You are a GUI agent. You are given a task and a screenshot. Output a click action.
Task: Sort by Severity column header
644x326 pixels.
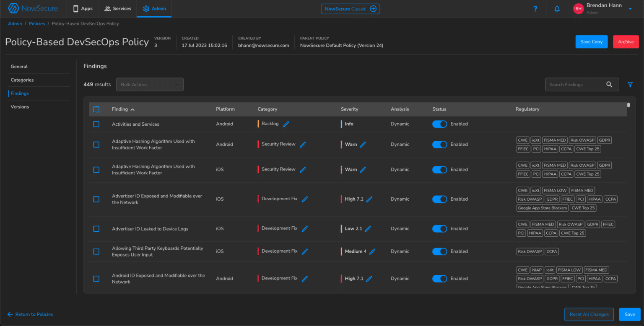tap(350, 109)
